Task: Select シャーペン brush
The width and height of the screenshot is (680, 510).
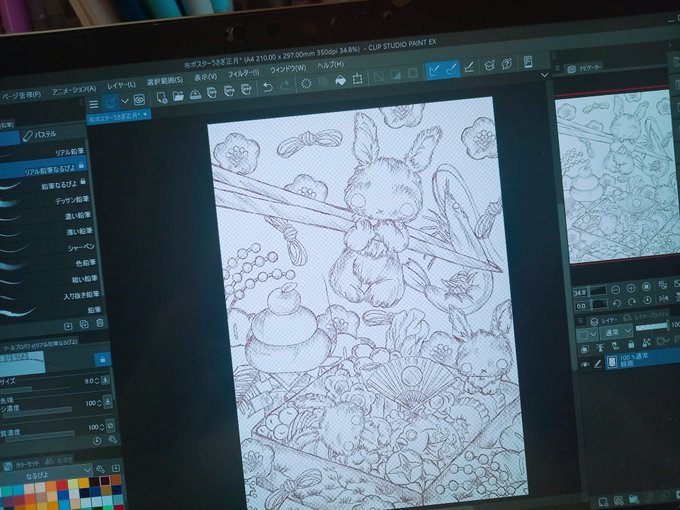Action: (x=47, y=247)
